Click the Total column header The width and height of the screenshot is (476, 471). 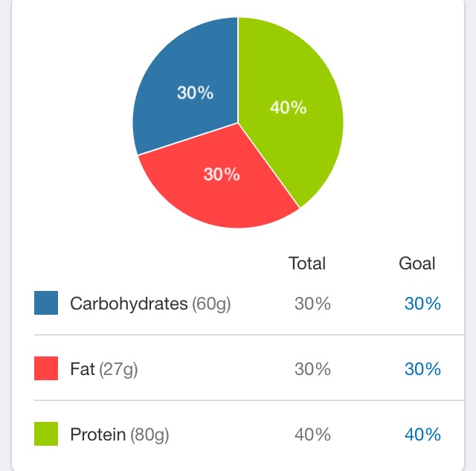307,263
